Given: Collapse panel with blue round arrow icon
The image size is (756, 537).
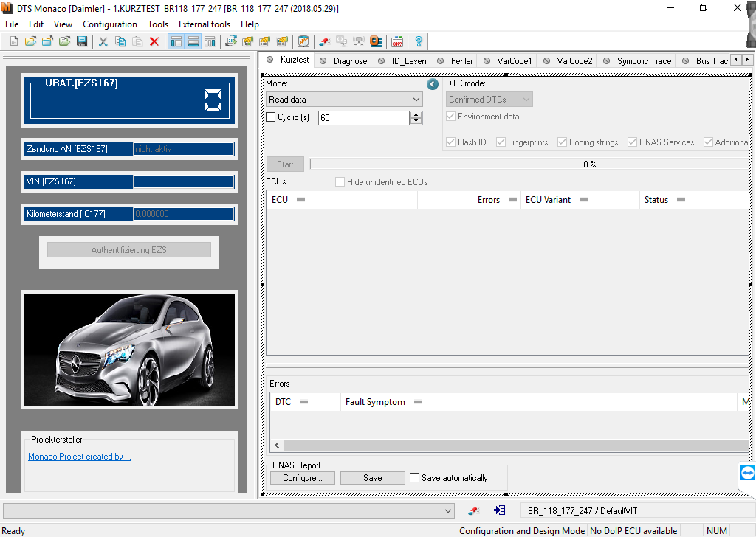Looking at the screenshot, I should point(433,85).
